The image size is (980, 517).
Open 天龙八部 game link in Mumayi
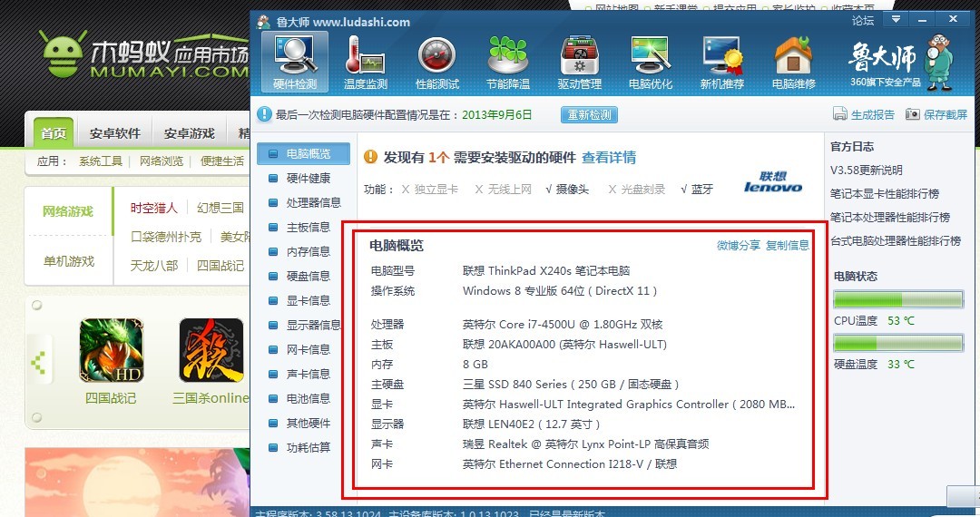[153, 266]
